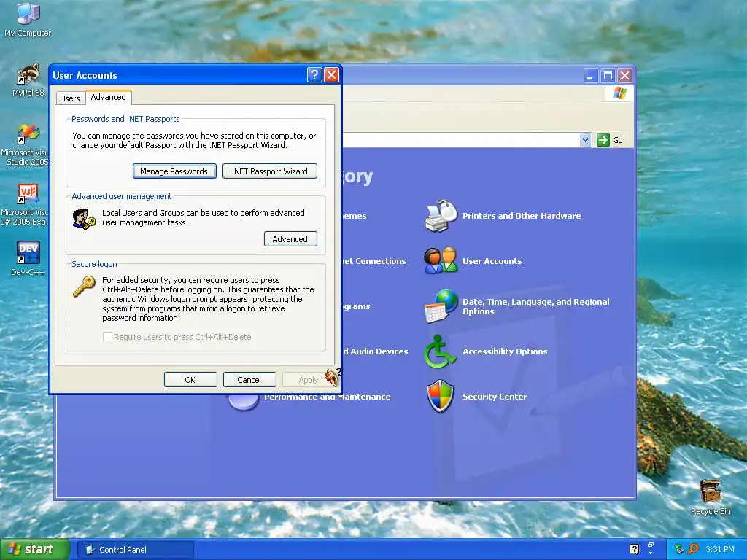Click Control Panel taskbar button
The width and height of the screenshot is (747, 560).
pyautogui.click(x=135, y=550)
